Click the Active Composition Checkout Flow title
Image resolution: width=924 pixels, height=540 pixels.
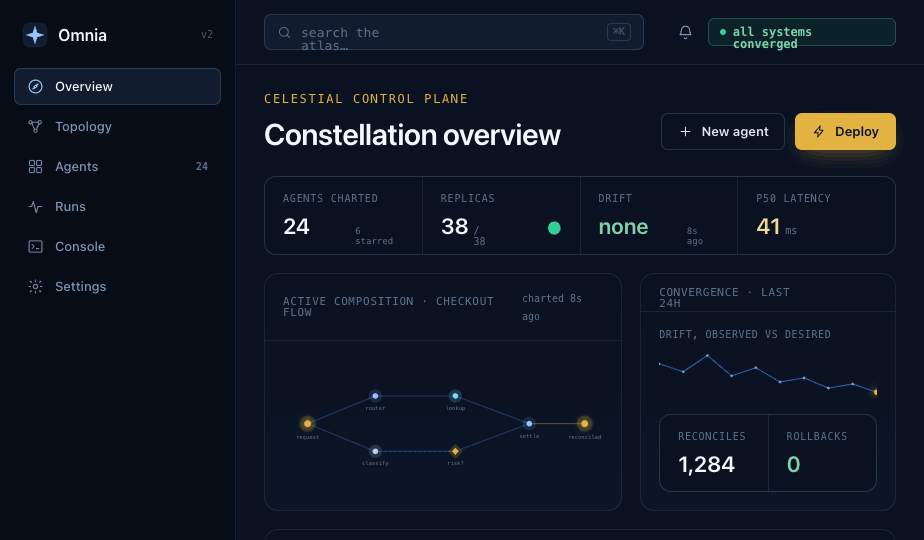pyautogui.click(x=388, y=307)
